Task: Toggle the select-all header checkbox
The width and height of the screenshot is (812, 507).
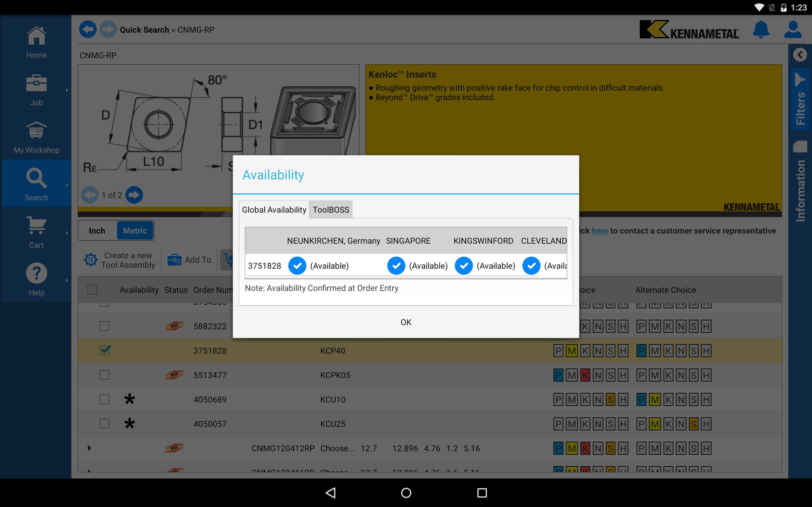Action: click(92, 290)
